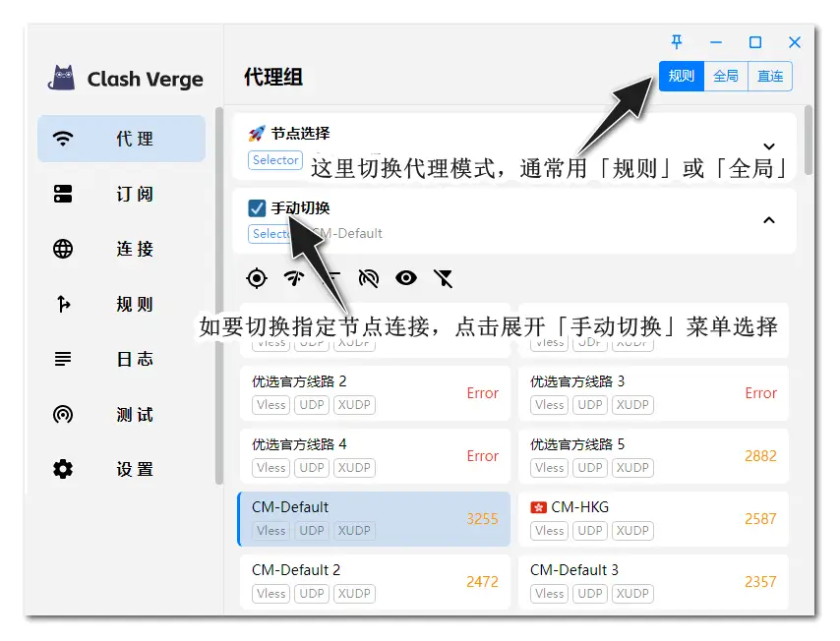Click the eye visibility icon in toolbar
840x641 pixels.
(x=405, y=278)
